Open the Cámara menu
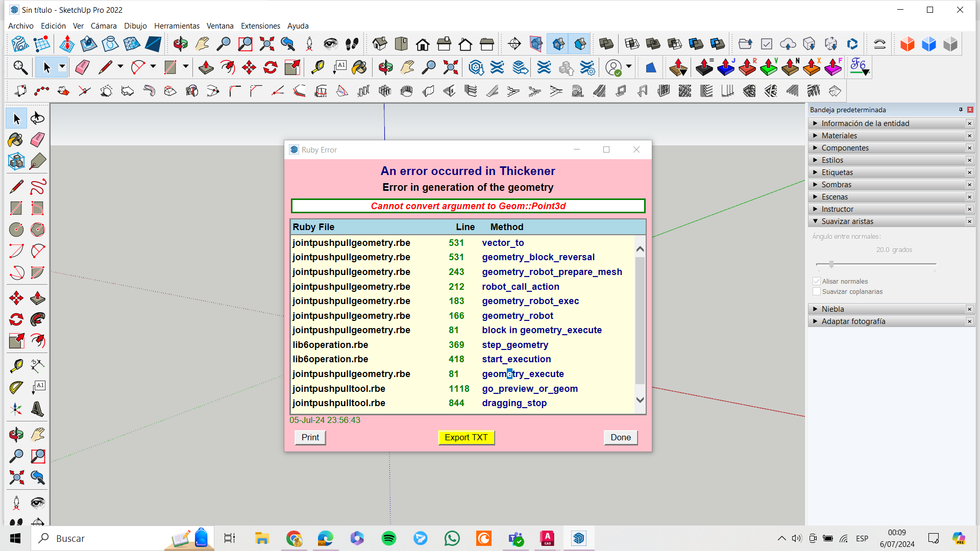Image resolution: width=980 pixels, height=551 pixels. [x=104, y=26]
